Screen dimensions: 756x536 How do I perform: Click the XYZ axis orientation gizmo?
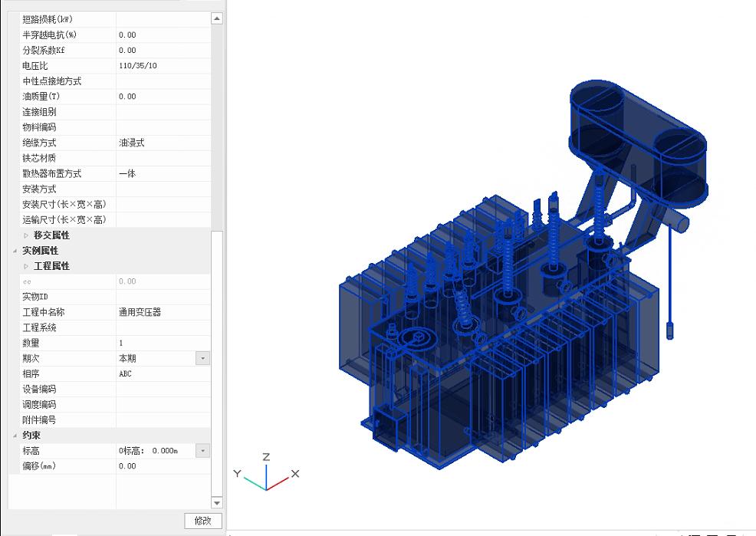point(266,475)
